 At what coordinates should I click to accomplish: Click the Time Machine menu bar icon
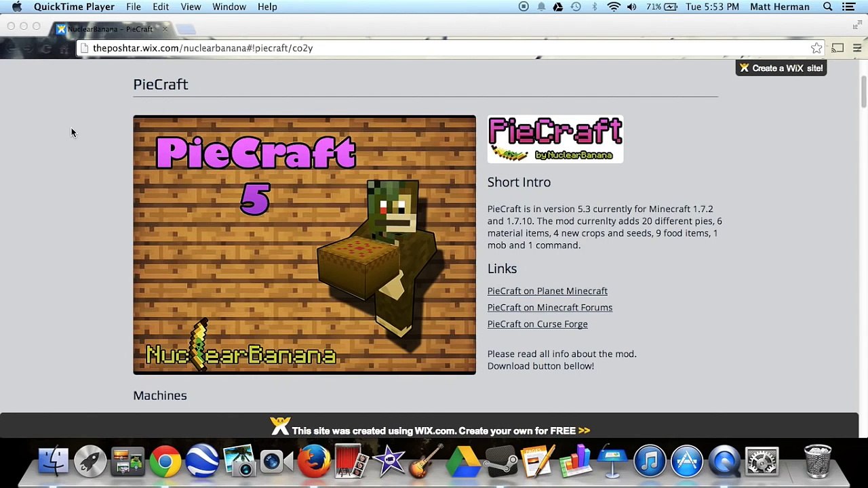pyautogui.click(x=576, y=7)
